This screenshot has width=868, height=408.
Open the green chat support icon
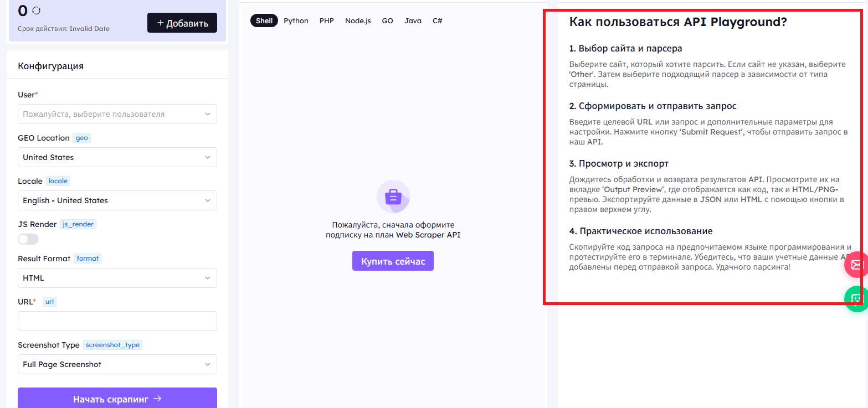[x=856, y=298]
